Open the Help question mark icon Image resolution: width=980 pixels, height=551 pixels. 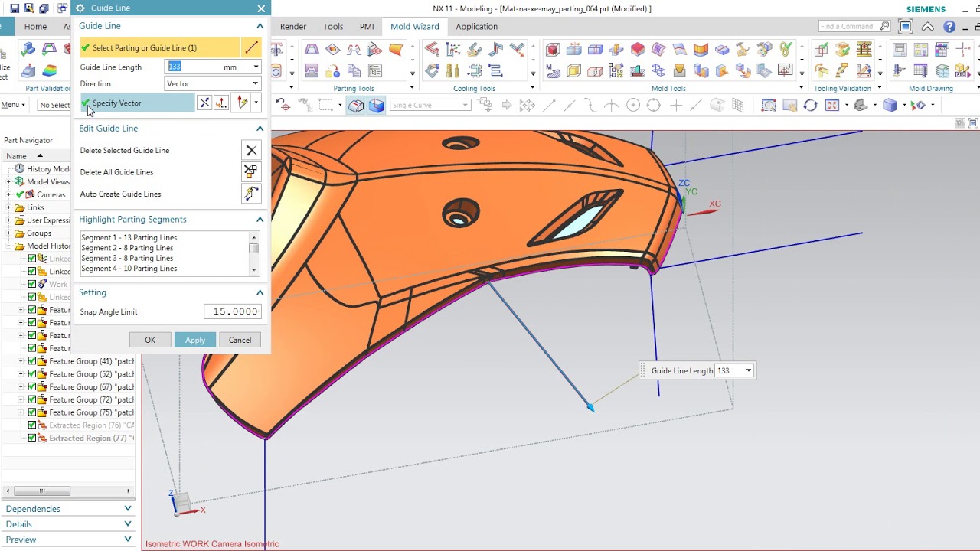pyautogui.click(x=949, y=26)
